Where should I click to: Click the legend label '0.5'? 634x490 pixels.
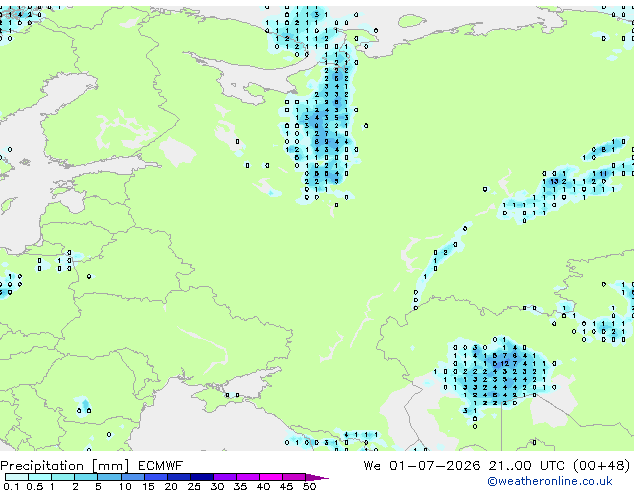click(34, 486)
